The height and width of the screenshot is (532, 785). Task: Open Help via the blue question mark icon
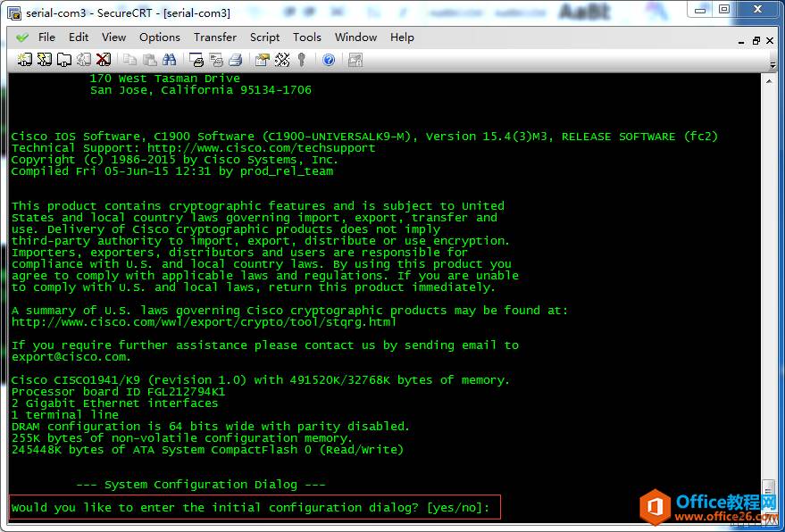point(329,60)
